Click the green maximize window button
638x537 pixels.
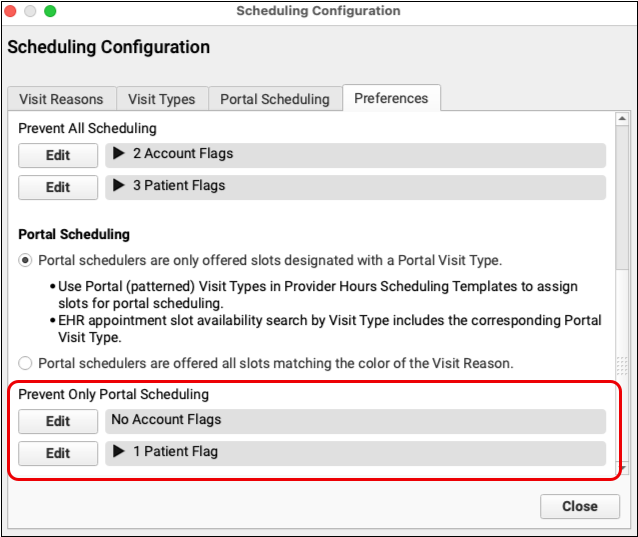50,11
